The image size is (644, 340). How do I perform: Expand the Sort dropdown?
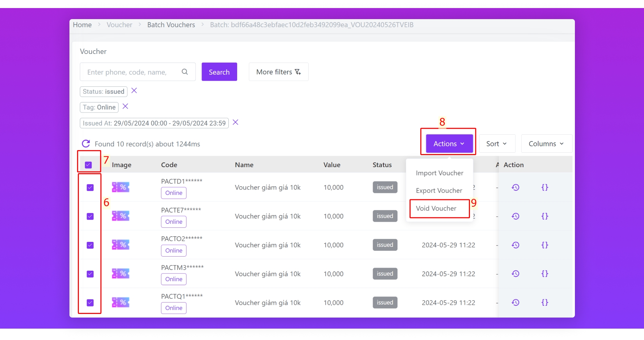pos(496,144)
